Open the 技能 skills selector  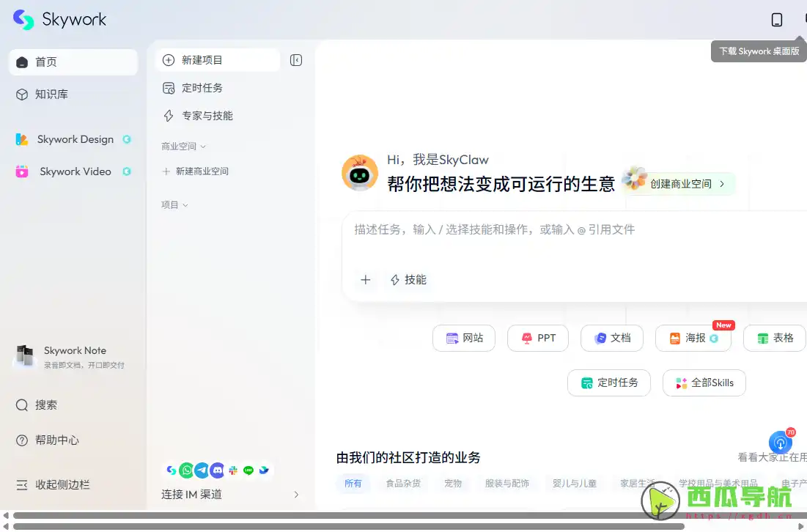point(409,280)
